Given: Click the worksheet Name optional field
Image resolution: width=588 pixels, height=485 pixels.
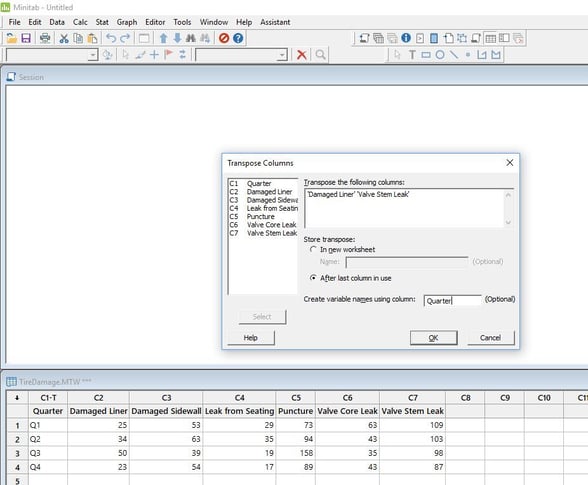Looking at the screenshot, I should point(406,262).
